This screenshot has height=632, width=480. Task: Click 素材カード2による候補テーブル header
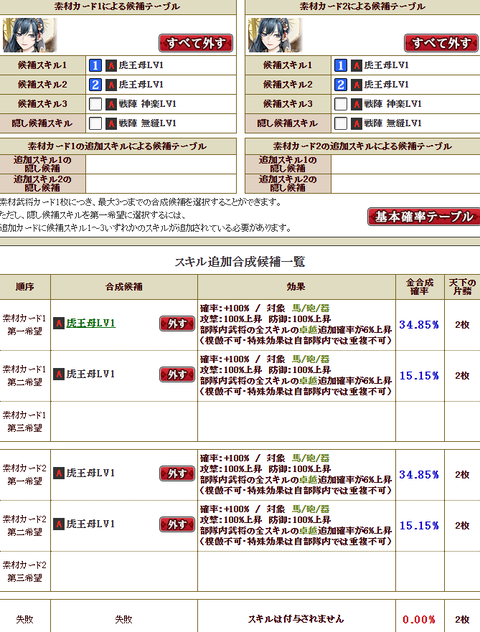click(362, 6)
